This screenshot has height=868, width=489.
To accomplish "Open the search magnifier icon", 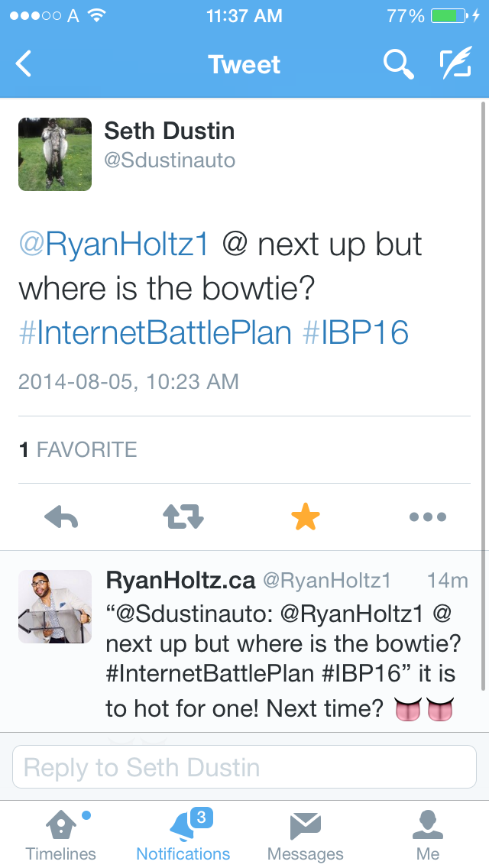I will click(x=397, y=64).
